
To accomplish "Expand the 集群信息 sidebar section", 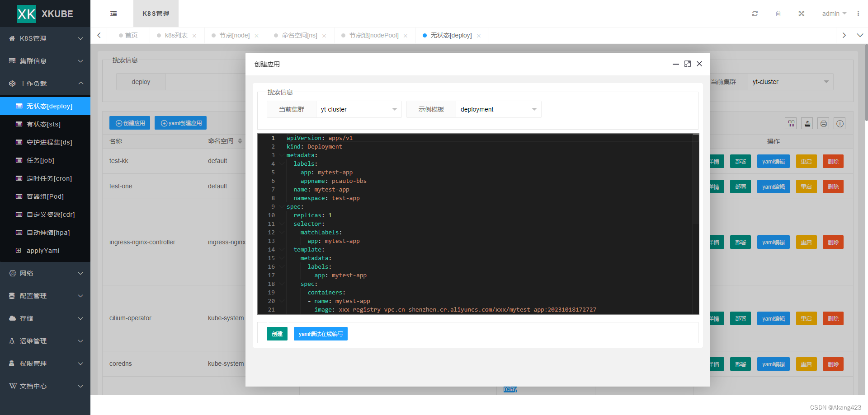I will 45,61.
